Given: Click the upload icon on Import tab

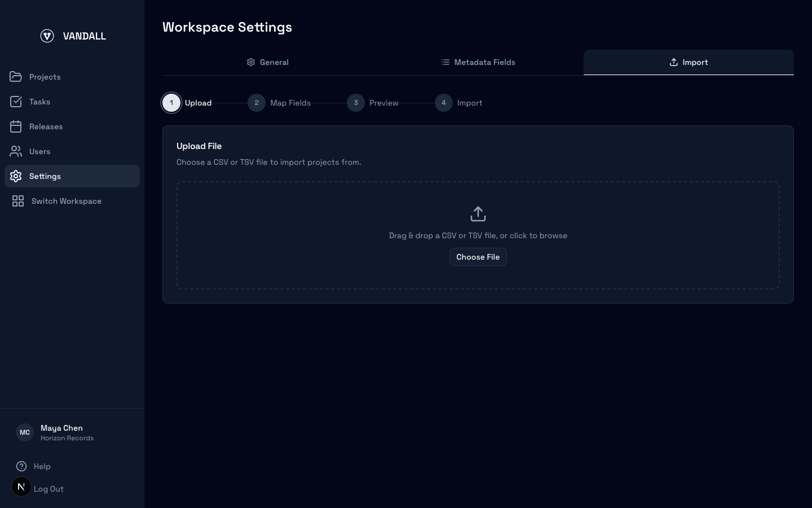Looking at the screenshot, I should [x=674, y=62].
